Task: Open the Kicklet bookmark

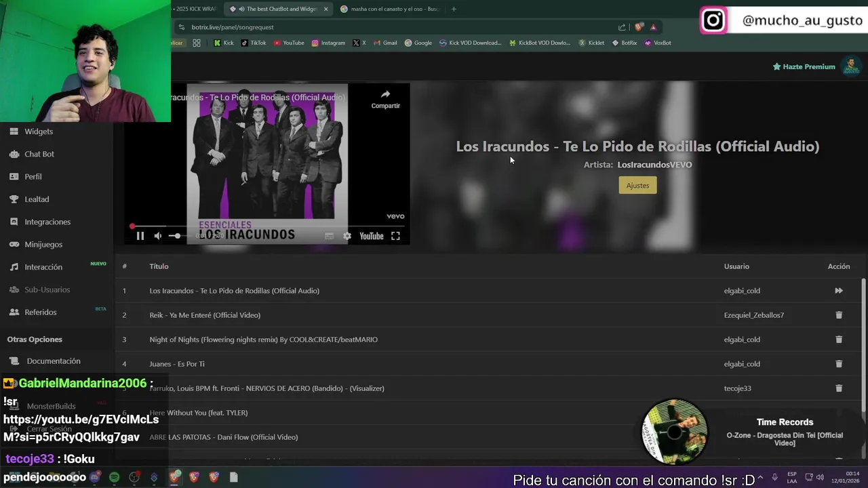Action: pos(591,43)
